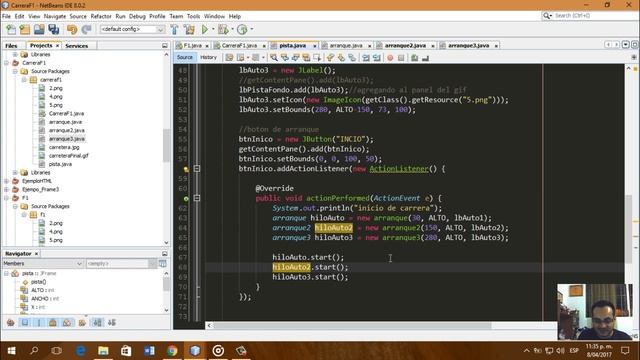Open the Refactor menu
The width and height of the screenshot is (640, 360).
click(x=101, y=16)
